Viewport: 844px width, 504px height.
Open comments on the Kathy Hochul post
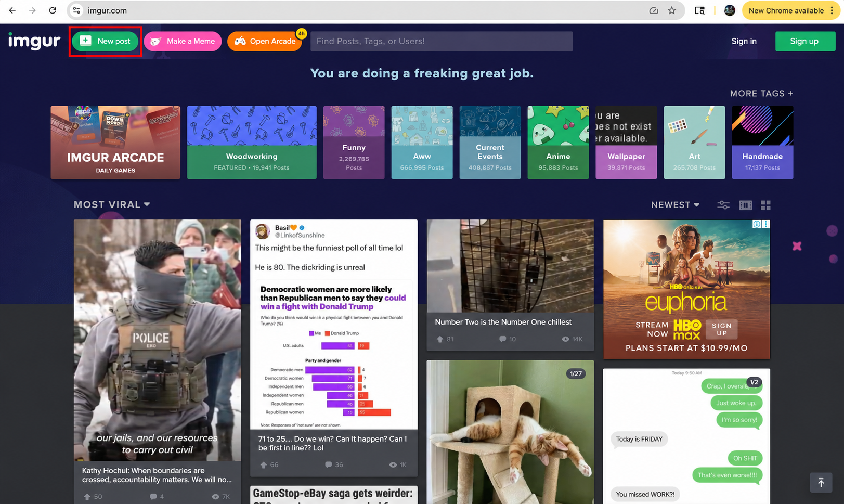153,497
